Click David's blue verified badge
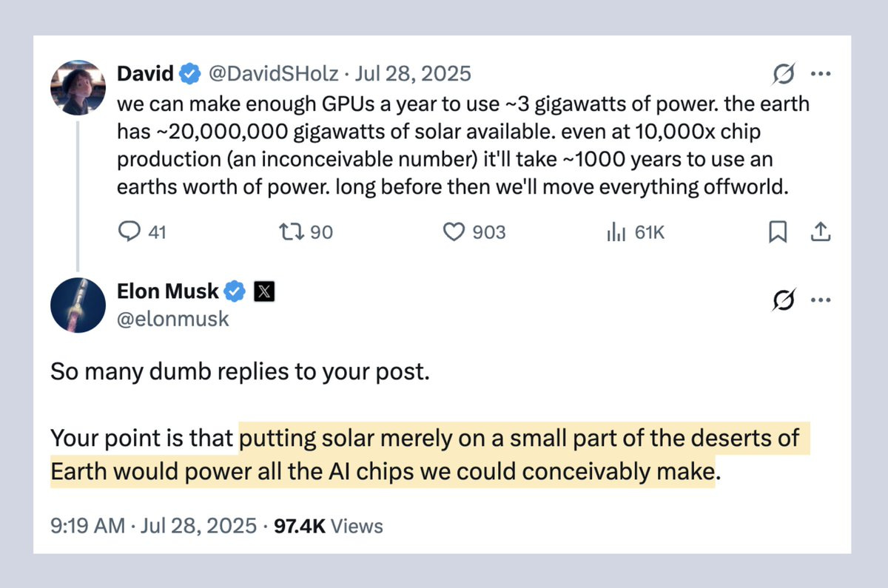The height and width of the screenshot is (588, 888). [x=189, y=73]
